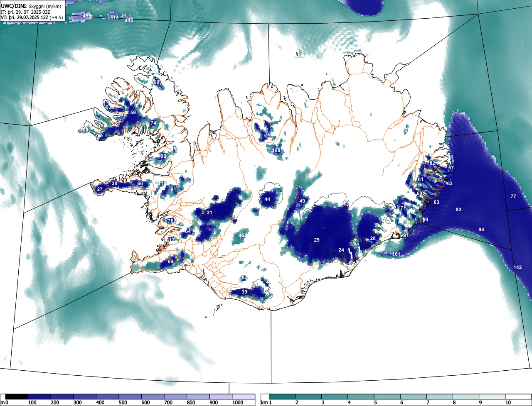Click the '700' label on the metre scale
The image size is (532, 406).
tap(169, 403)
